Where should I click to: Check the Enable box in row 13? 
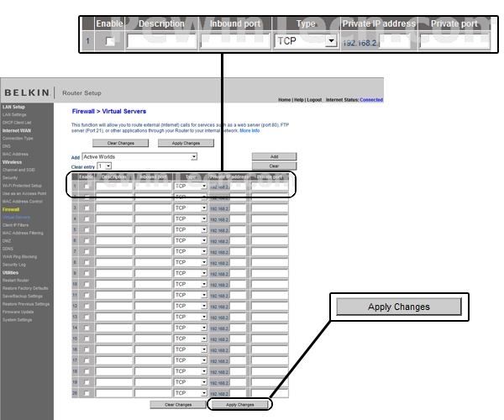click(x=87, y=317)
